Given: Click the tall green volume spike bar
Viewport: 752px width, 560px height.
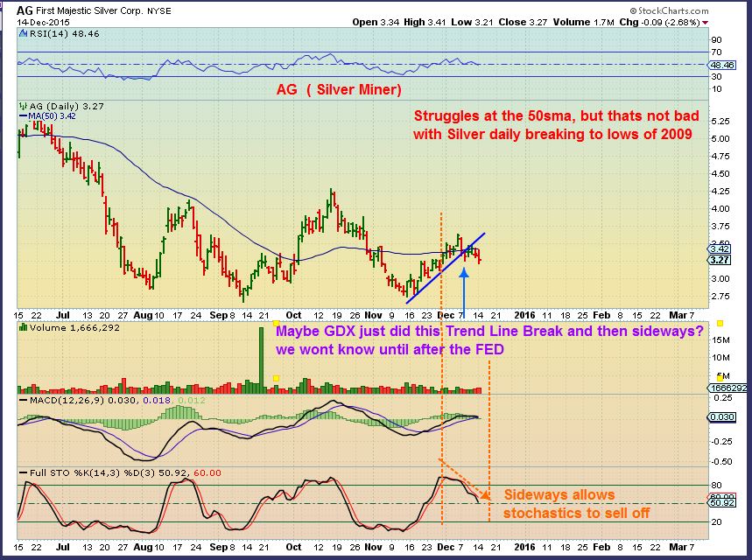Looking at the screenshot, I should pos(262,360).
